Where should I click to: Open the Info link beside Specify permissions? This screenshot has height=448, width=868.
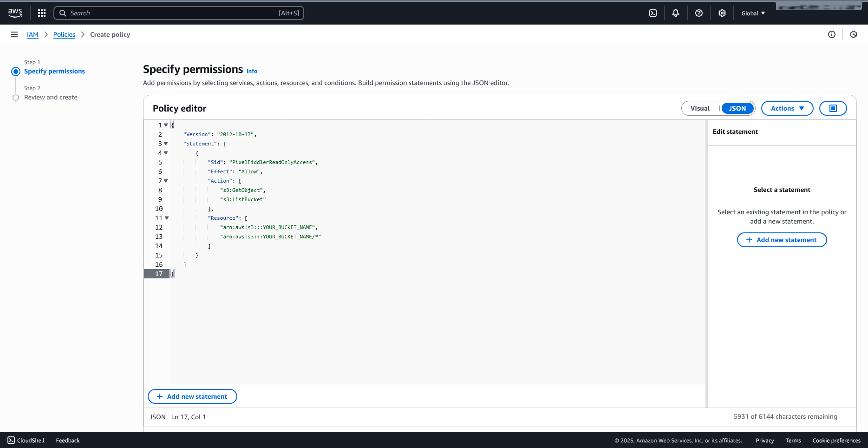tap(252, 71)
